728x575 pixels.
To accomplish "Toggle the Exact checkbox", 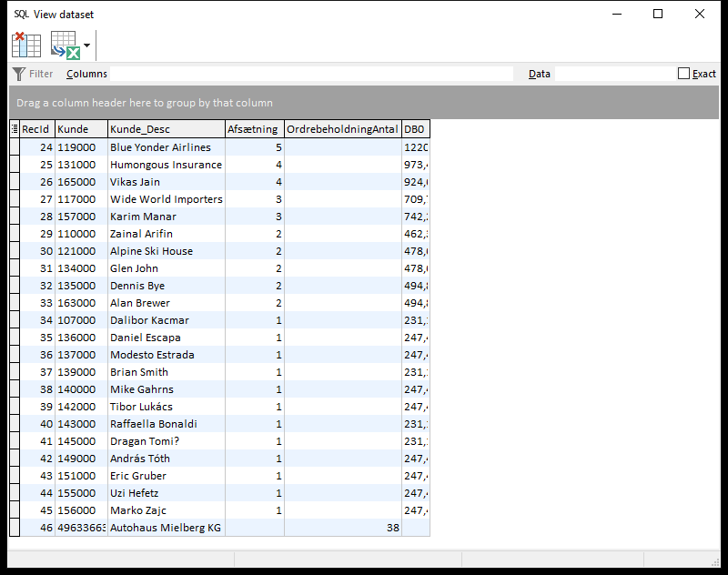I will coord(683,74).
